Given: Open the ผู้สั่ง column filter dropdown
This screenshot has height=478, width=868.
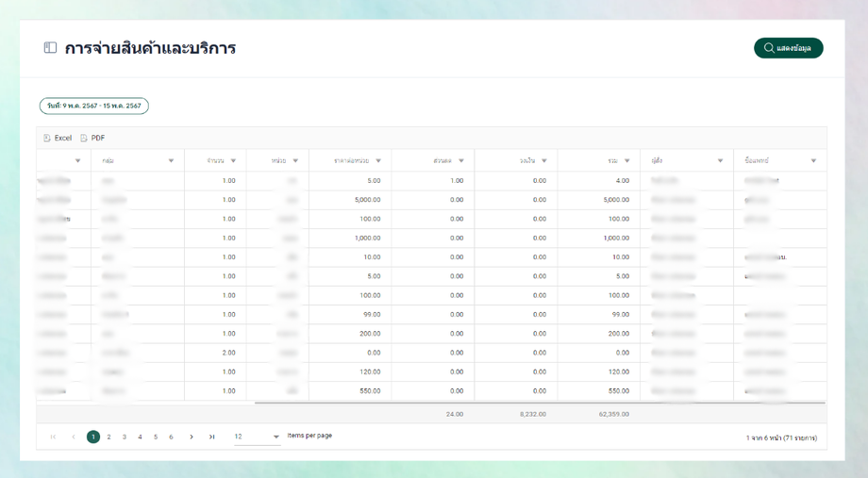Looking at the screenshot, I should tap(720, 160).
